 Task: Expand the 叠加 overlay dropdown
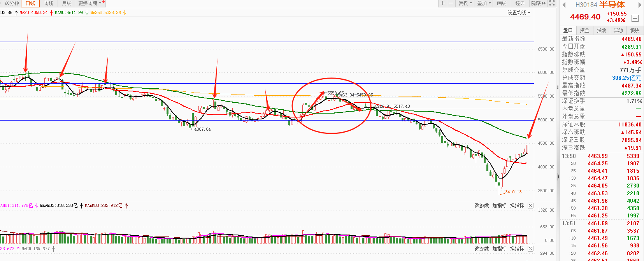point(484,3)
